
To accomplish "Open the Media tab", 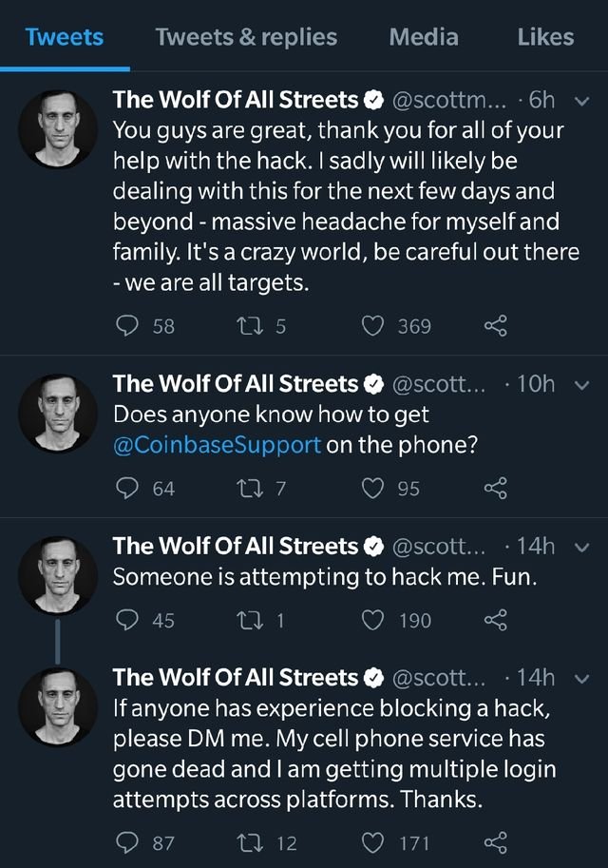I will coord(424,37).
